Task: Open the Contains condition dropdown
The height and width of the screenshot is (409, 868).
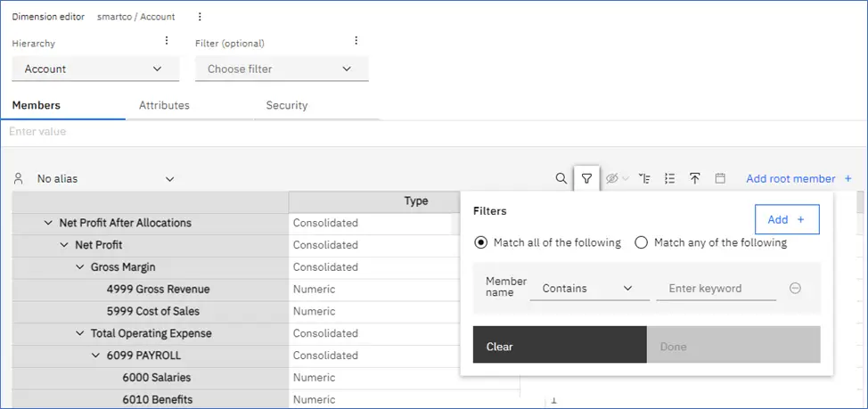Action: coord(590,289)
